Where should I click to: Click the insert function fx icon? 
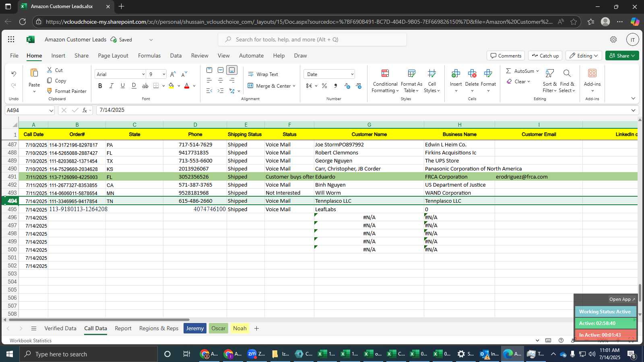[85, 110]
